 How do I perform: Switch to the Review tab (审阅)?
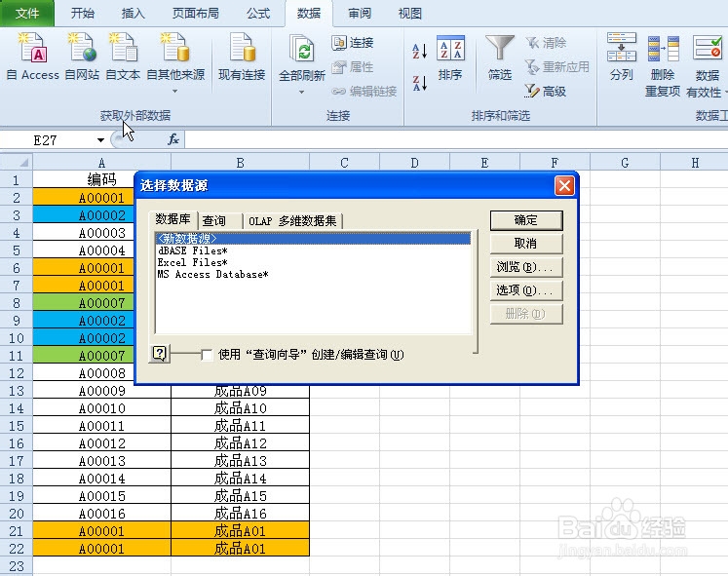pos(360,14)
